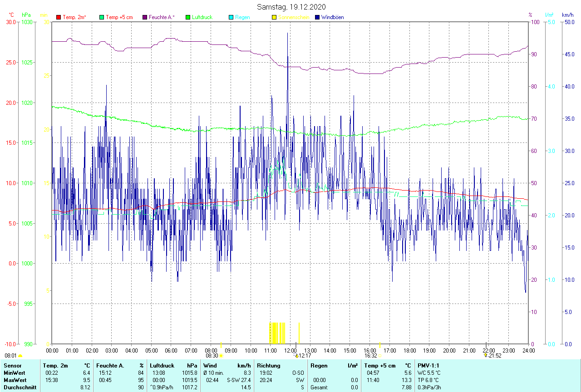Click the MinWert row label
This screenshot has width=581, height=392.
point(15,372)
